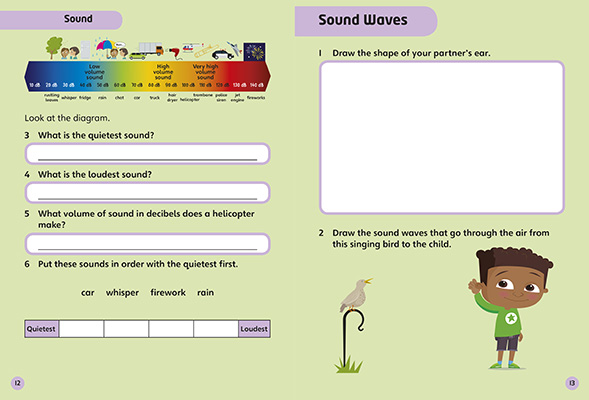Click the Loudest label cell
The image size is (589, 400).
click(x=254, y=329)
